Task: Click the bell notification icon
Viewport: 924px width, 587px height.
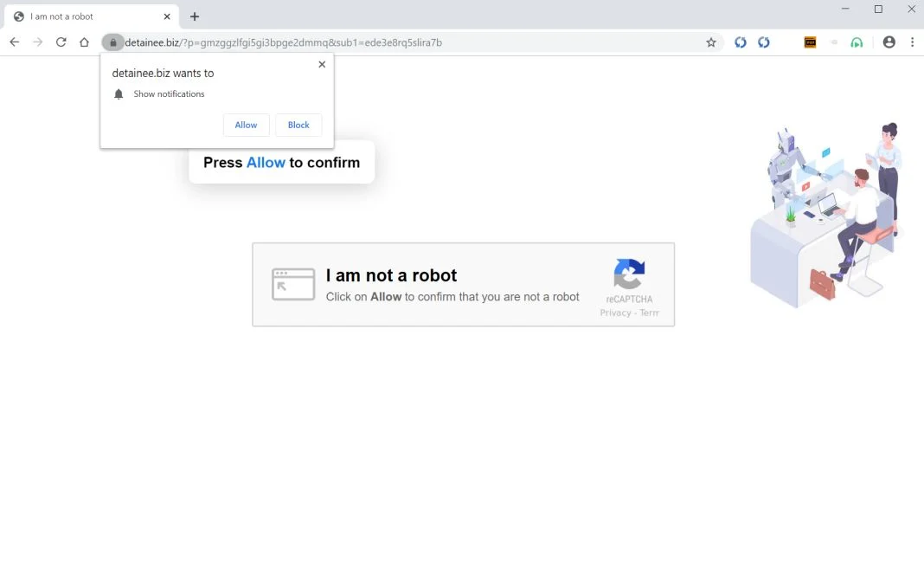Action: tap(119, 94)
